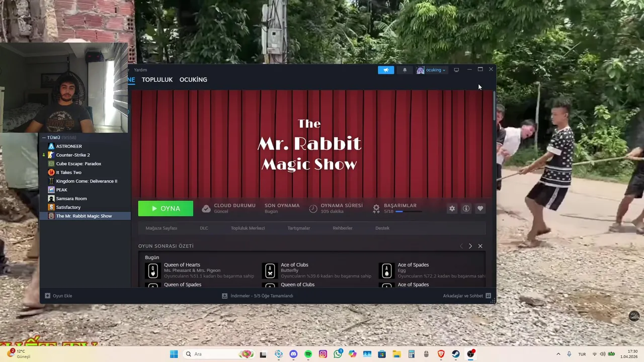Select Kingdom Come: Deliverance II
644x362 pixels.
(x=86, y=181)
